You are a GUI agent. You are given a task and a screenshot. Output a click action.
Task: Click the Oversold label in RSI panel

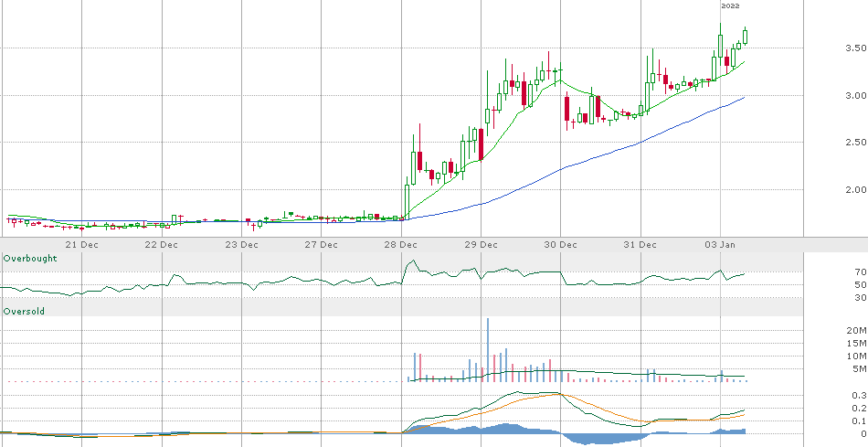pos(24,312)
